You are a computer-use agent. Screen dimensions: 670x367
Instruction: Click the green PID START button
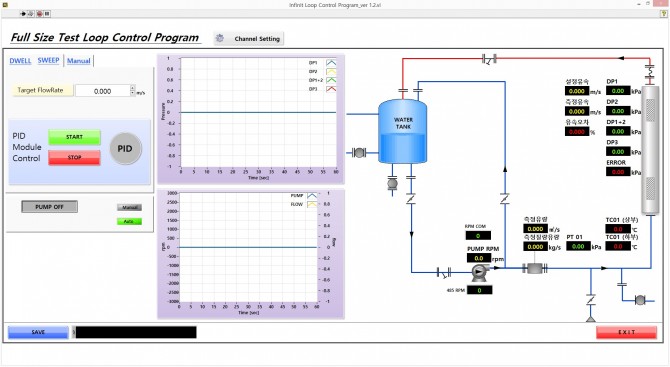74,137
